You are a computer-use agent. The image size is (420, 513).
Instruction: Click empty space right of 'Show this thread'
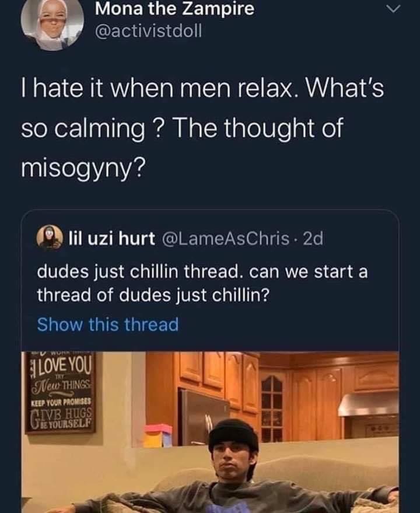point(288,324)
